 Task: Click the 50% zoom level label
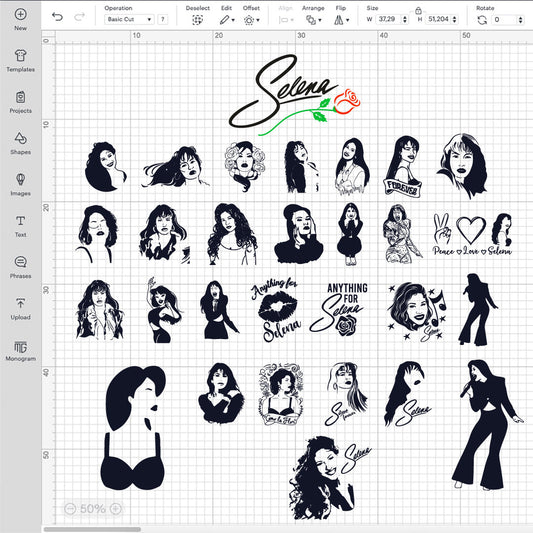pos(93,509)
